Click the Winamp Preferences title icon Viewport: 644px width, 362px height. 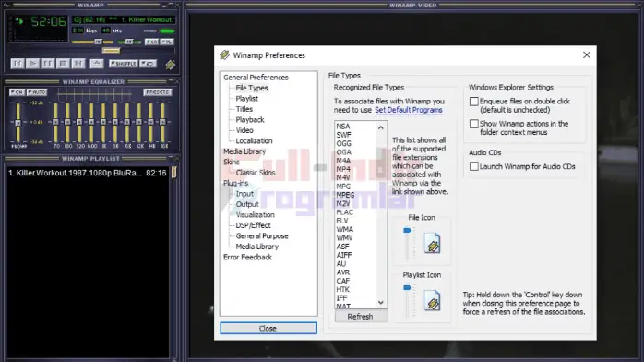coord(224,55)
